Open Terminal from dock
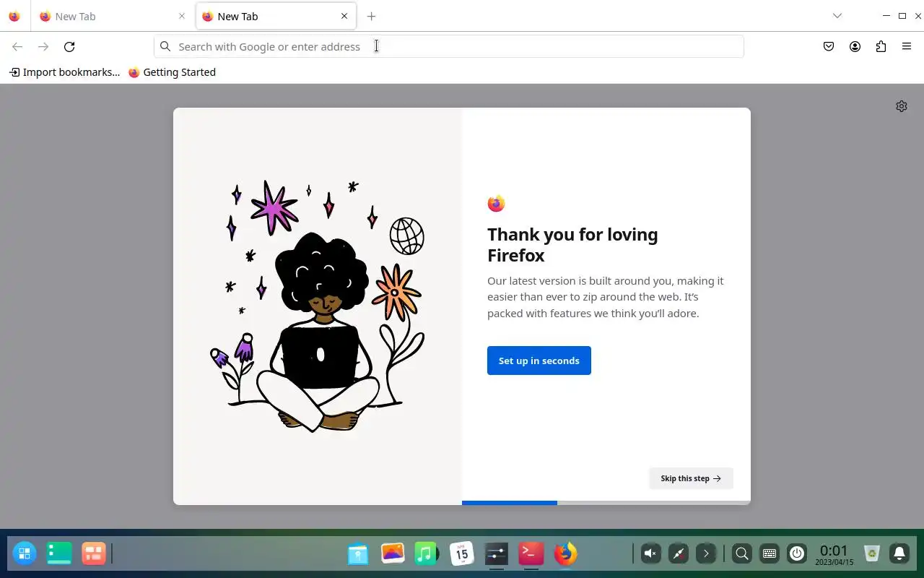Viewport: 924px width, 578px height. coord(531,554)
